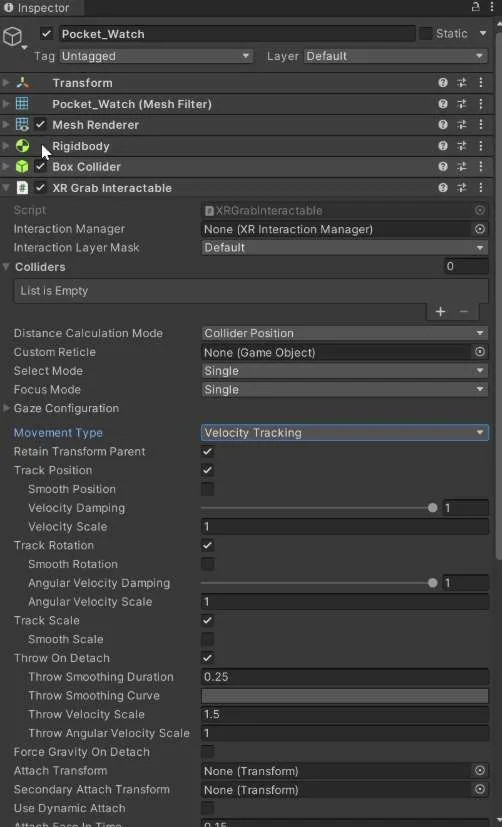Click Pocket_Watch game object cube icon
The height and width of the screenshot is (827, 502).
[x=13, y=36]
